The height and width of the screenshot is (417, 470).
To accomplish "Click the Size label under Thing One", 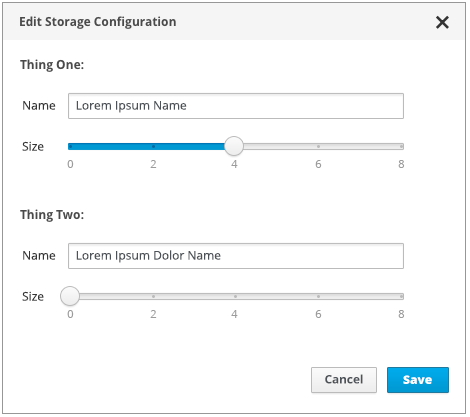I will 33,147.
